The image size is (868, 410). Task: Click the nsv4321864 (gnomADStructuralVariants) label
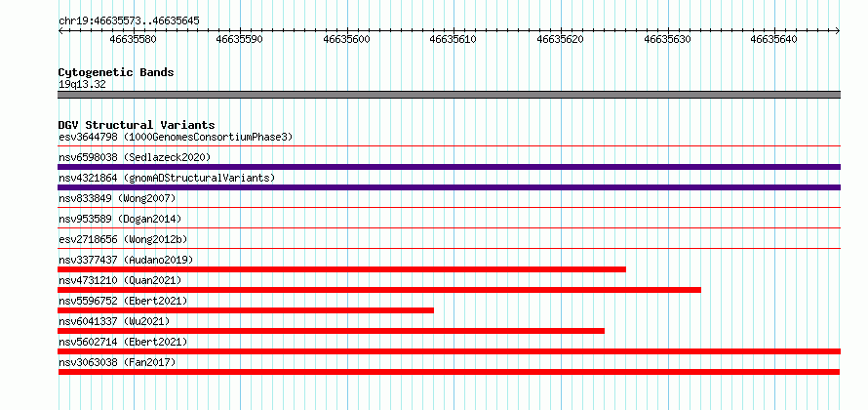click(167, 178)
